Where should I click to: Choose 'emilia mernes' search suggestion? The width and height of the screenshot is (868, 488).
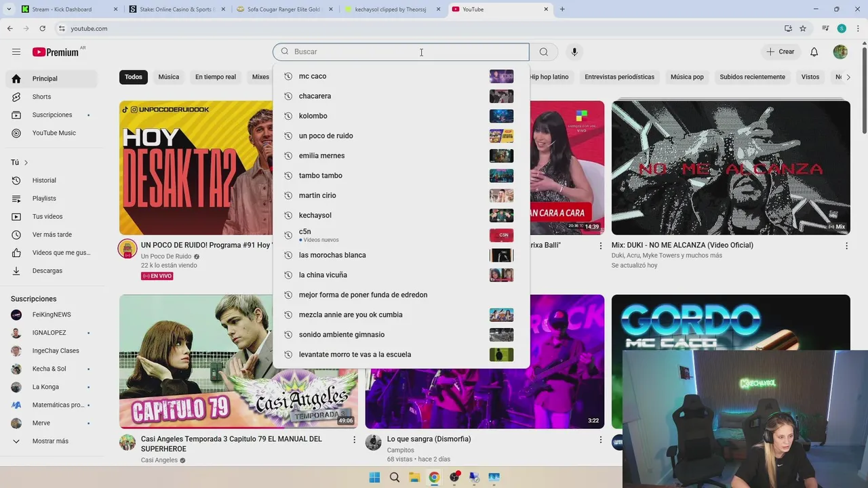click(x=400, y=156)
